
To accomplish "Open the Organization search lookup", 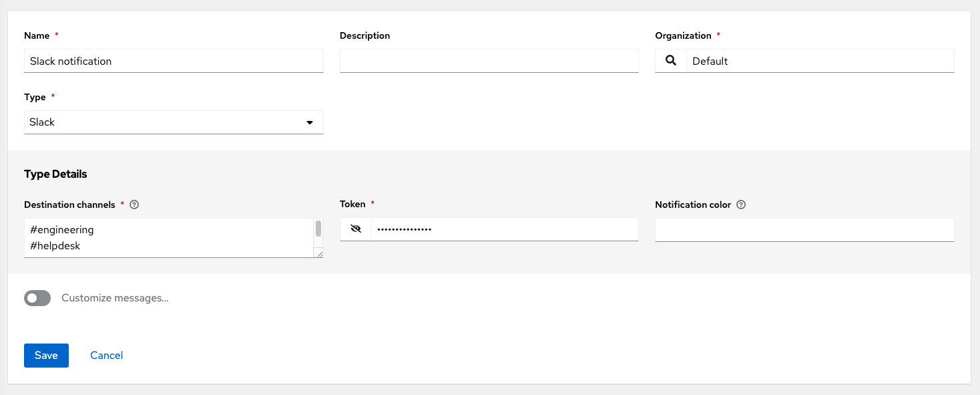I will coord(670,61).
